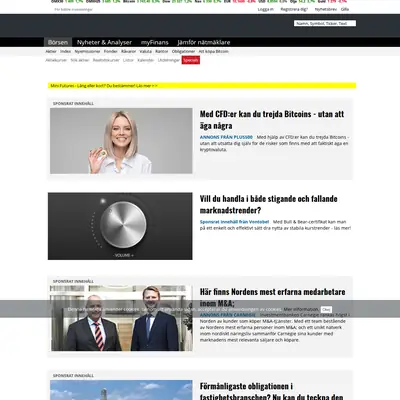Image resolution: width=400 pixels, height=400 pixels.
Task: Click the Gilla link
Action: [x=345, y=9]
